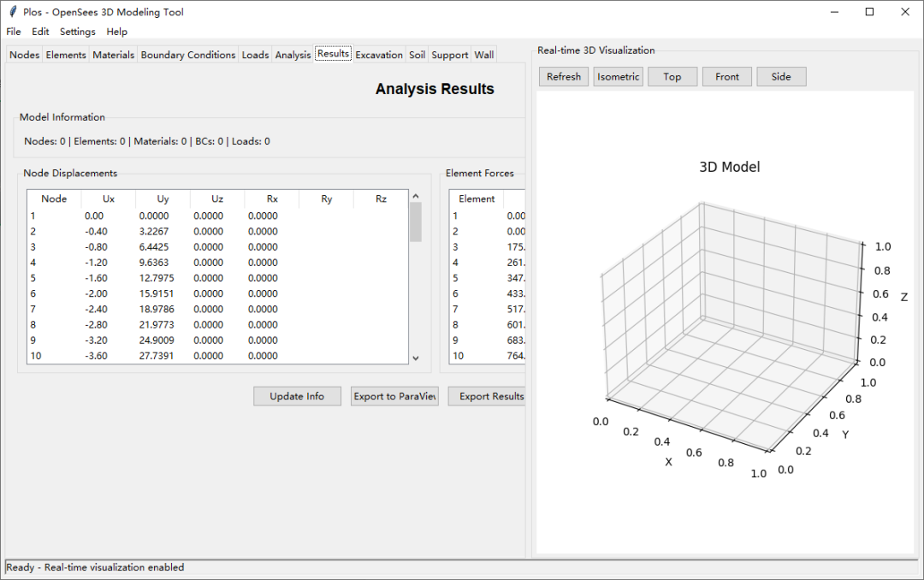
Task: Open the Wall tab
Action: point(483,55)
